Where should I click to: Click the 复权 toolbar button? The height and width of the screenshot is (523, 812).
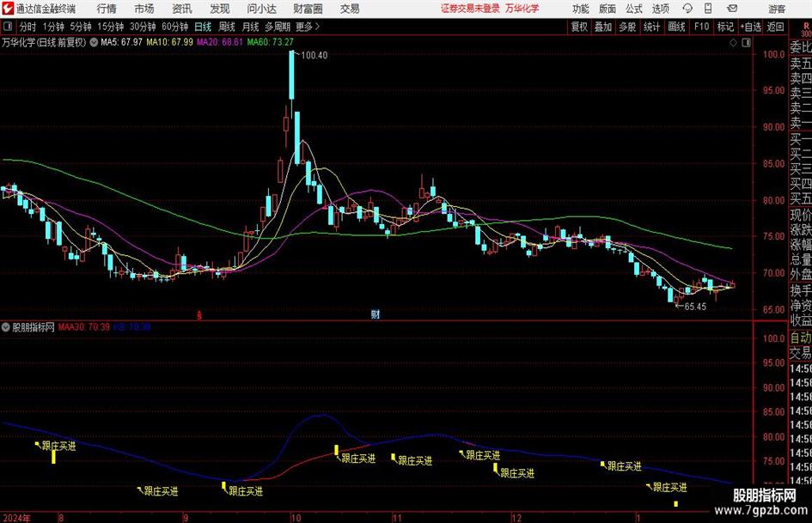tap(579, 27)
